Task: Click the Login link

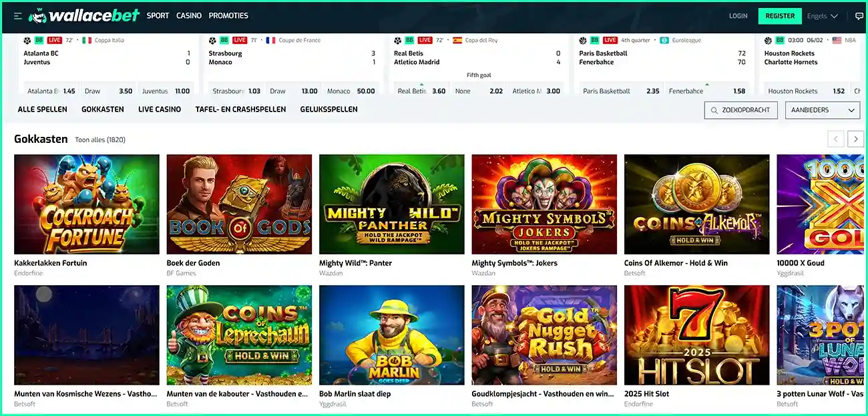Action: point(738,16)
